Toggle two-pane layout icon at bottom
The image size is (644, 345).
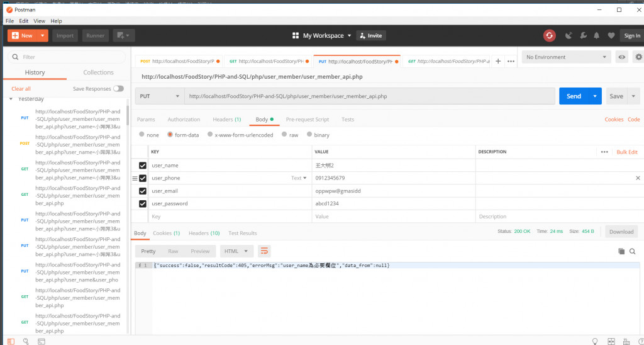click(x=611, y=341)
